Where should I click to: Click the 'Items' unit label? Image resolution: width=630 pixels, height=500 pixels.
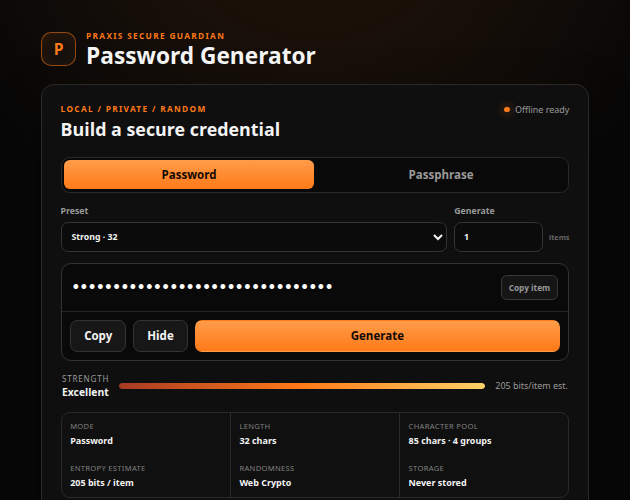coord(559,238)
